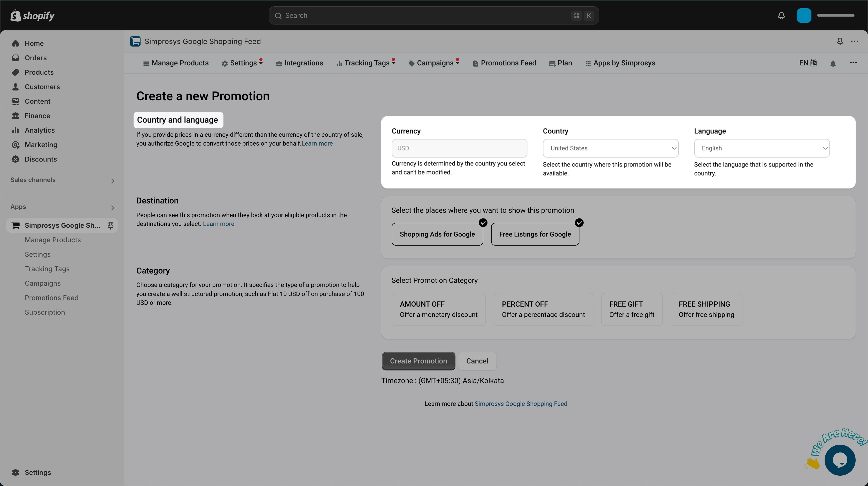This screenshot has height=486, width=868.
Task: Click the Settings gear icon at sidebar bottom
Action: pos(16,473)
